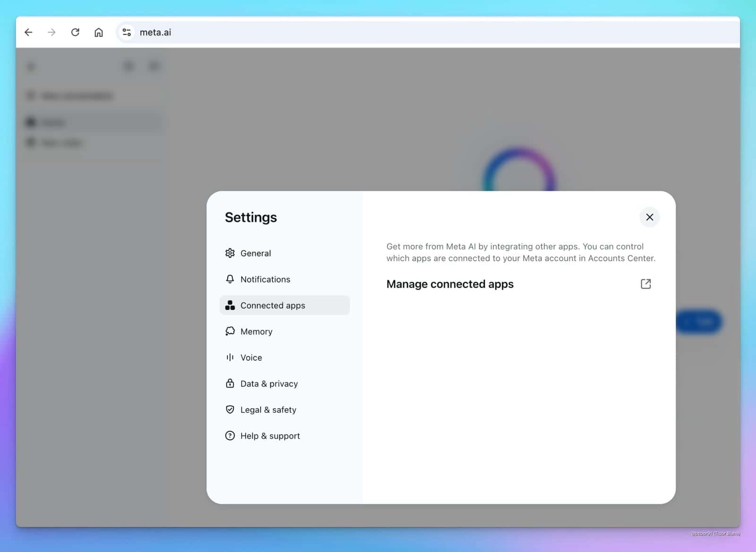Click the Voice waveform icon
The image size is (756, 552).
(x=230, y=357)
